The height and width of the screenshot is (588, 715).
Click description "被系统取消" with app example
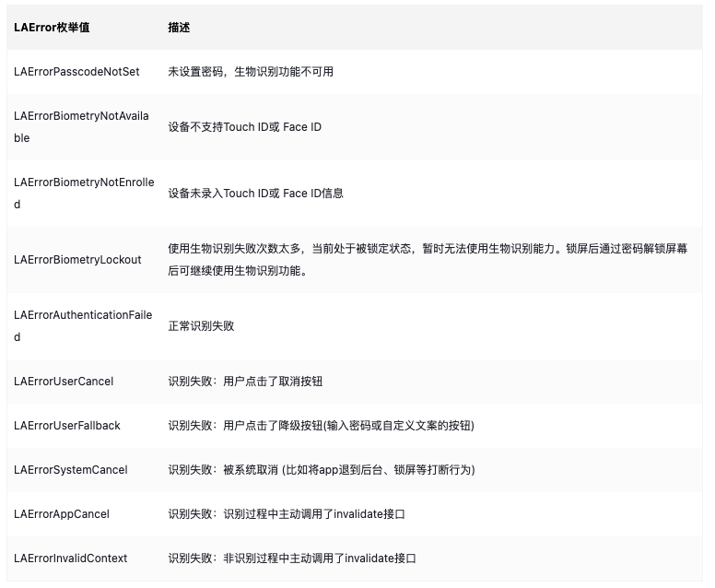pyautogui.click(x=322, y=470)
